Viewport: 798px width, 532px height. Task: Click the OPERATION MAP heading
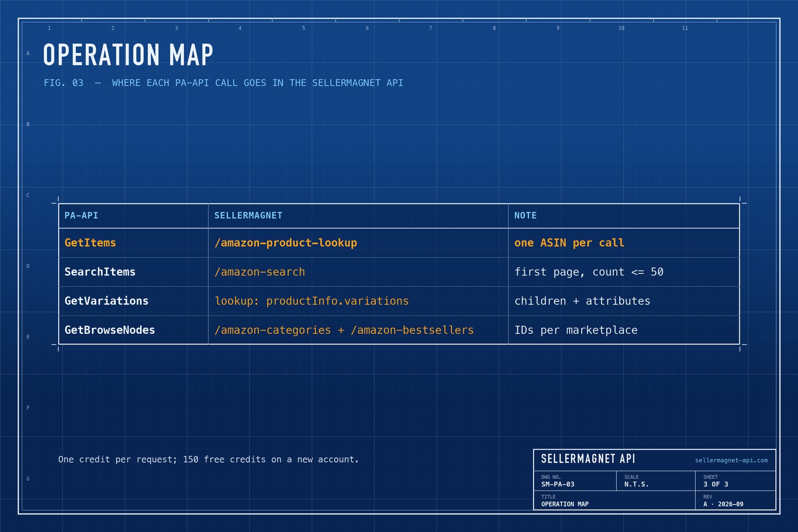(128, 55)
